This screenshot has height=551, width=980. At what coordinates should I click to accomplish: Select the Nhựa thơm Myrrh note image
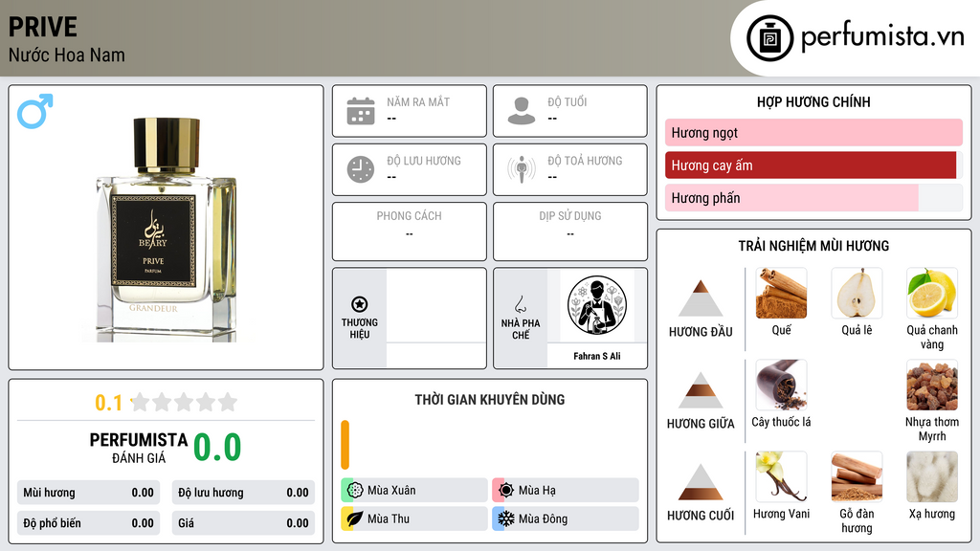[932, 385]
